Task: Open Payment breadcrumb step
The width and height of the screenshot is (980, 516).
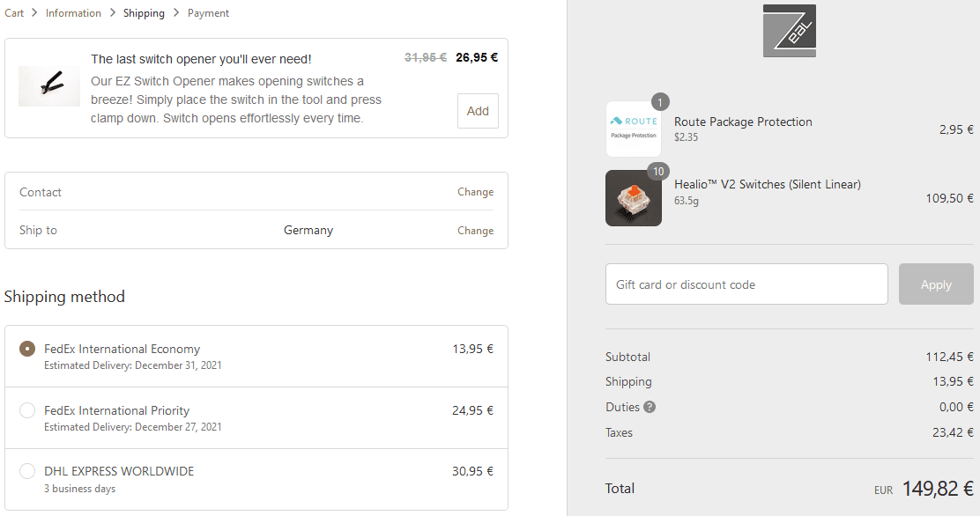Action: click(208, 13)
